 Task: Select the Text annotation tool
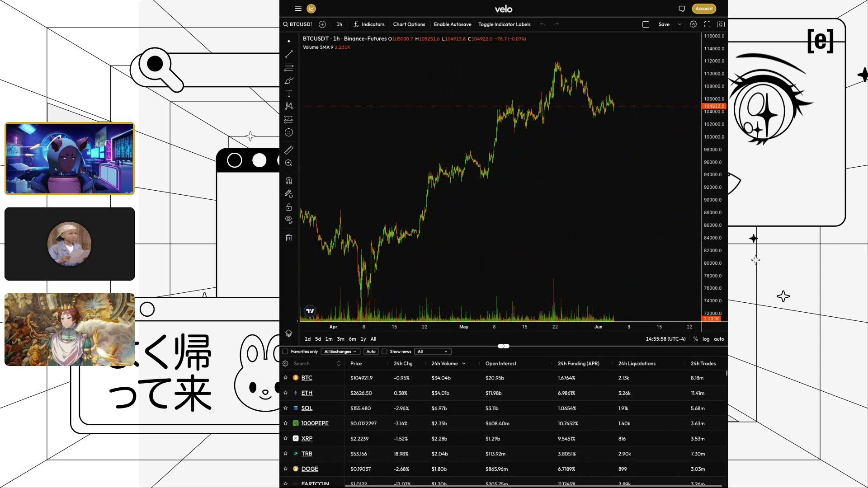[289, 93]
